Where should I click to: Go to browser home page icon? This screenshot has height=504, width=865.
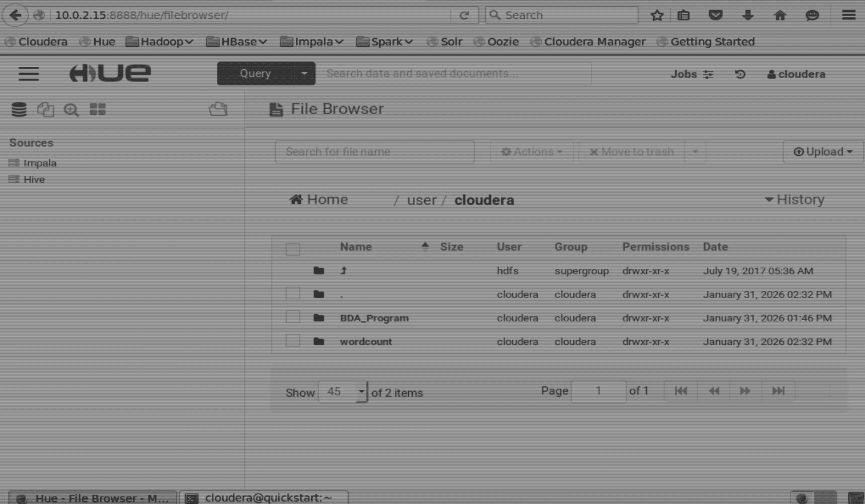click(780, 15)
